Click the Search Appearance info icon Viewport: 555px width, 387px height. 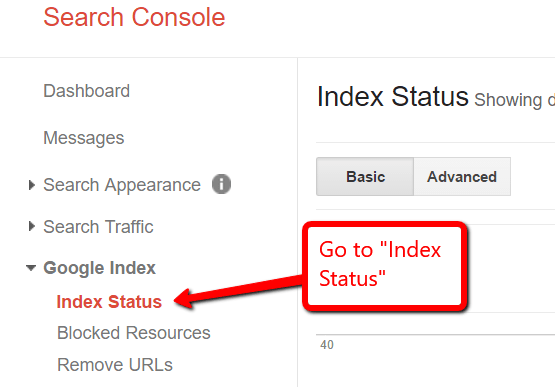221,184
